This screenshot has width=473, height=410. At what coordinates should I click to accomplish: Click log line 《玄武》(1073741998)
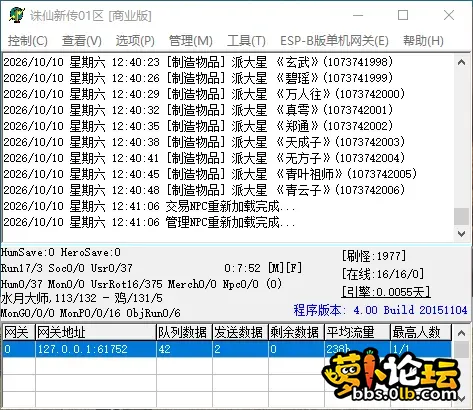coord(198,62)
